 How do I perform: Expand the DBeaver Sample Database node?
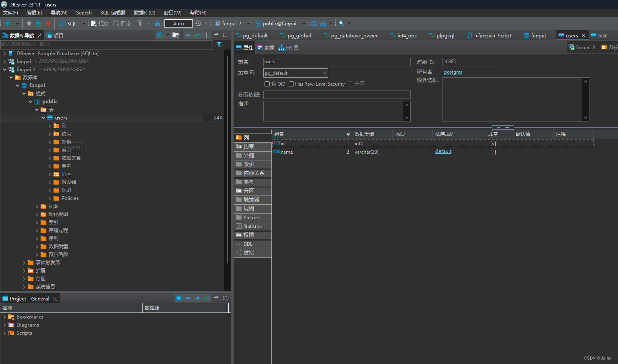(x=4, y=53)
